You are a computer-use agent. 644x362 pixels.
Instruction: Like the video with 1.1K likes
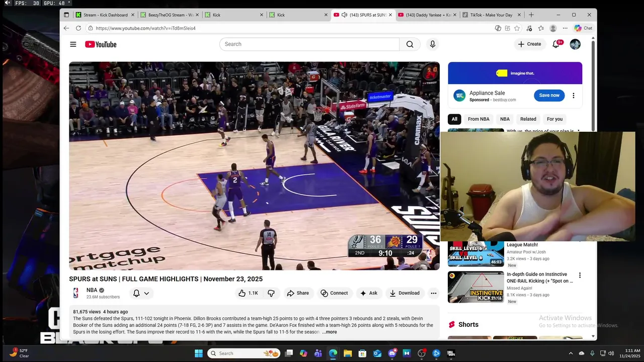(248, 293)
